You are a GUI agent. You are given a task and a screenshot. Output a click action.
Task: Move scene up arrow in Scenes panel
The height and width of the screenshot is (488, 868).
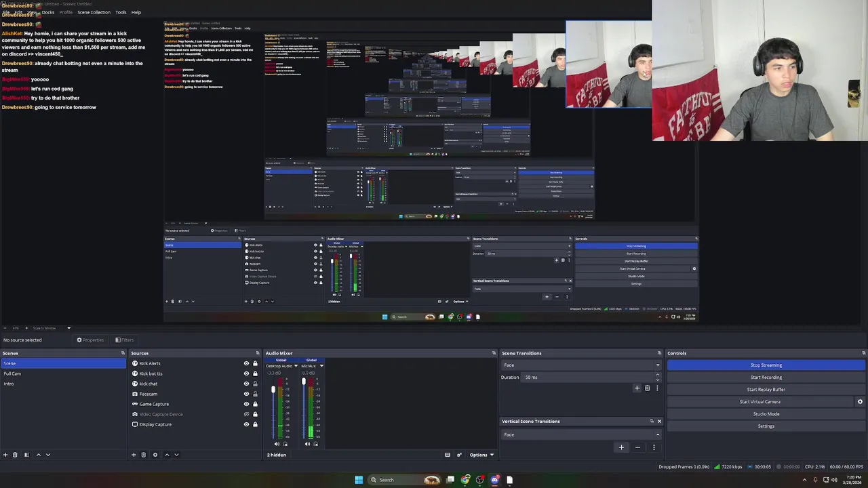click(x=38, y=455)
